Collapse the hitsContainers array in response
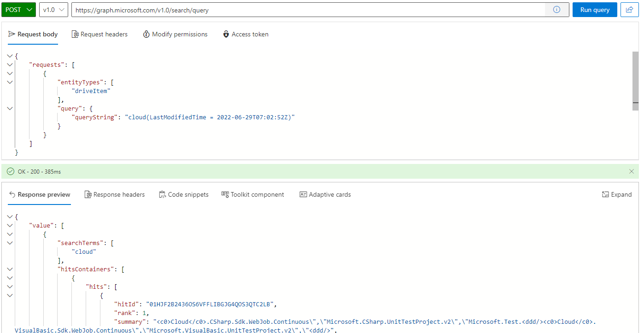 (10, 269)
